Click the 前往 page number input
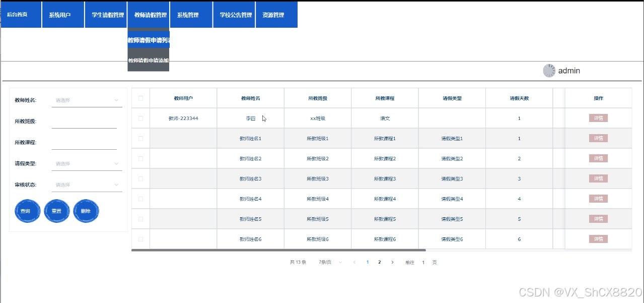644x303 pixels. pyautogui.click(x=423, y=262)
